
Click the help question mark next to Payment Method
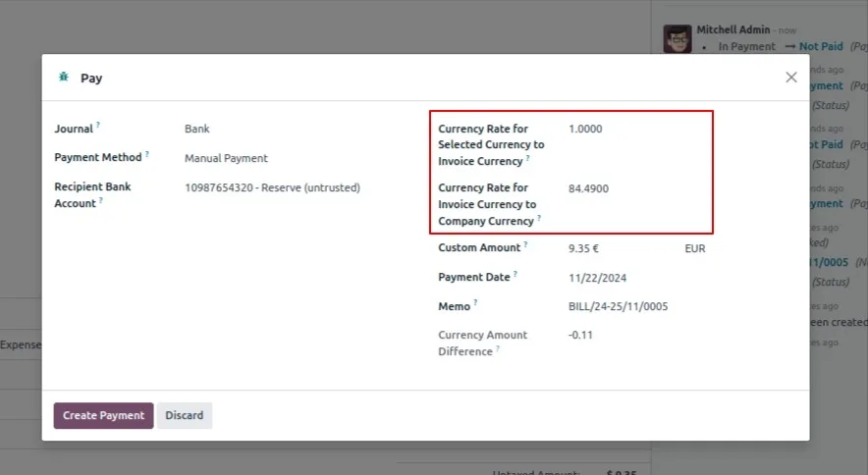(147, 154)
